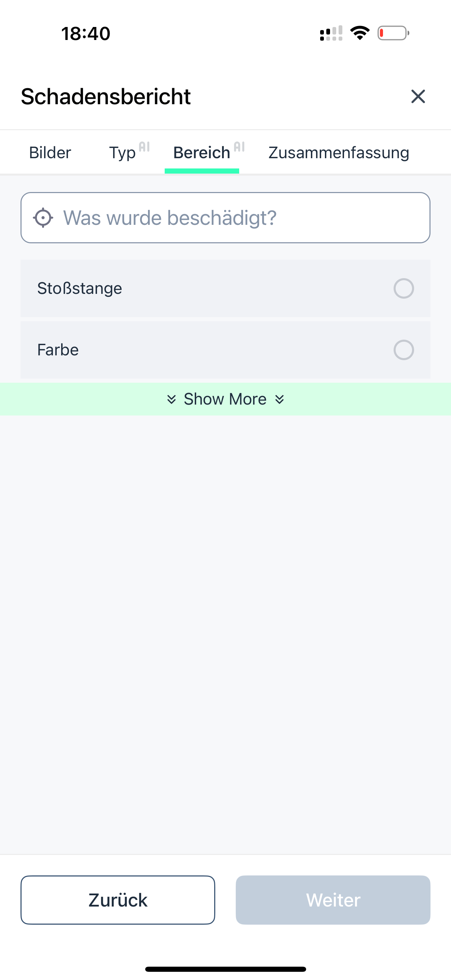
Task: Tap the battery indicator in status bar
Action: (393, 33)
